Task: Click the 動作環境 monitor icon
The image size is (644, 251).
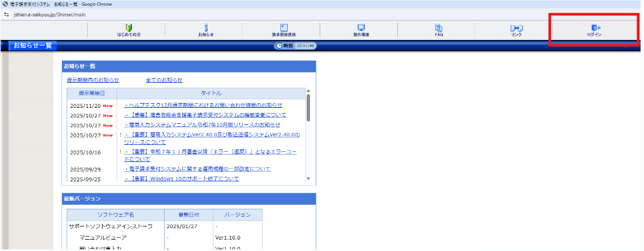Action: pyautogui.click(x=361, y=28)
